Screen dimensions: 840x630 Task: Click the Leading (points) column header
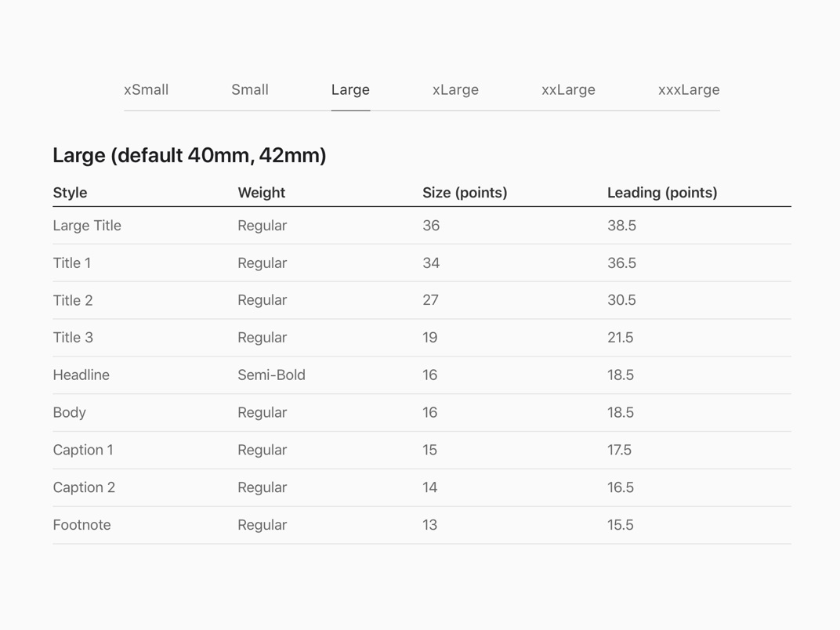coord(662,193)
